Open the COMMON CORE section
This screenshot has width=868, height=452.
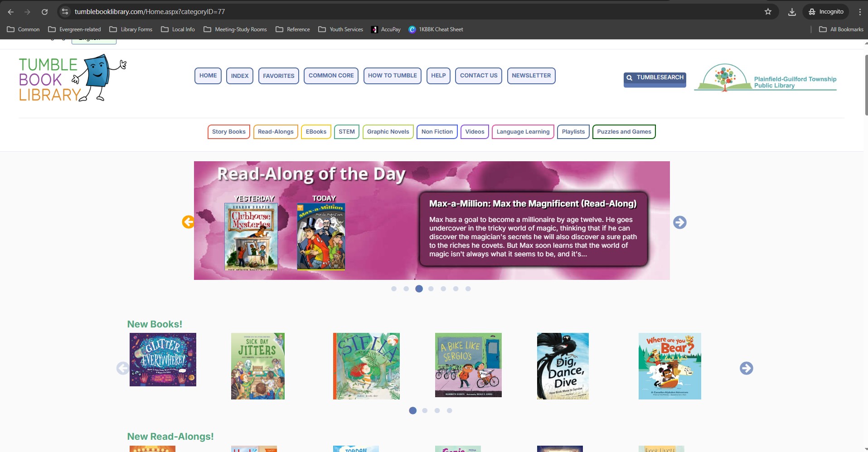click(x=331, y=76)
